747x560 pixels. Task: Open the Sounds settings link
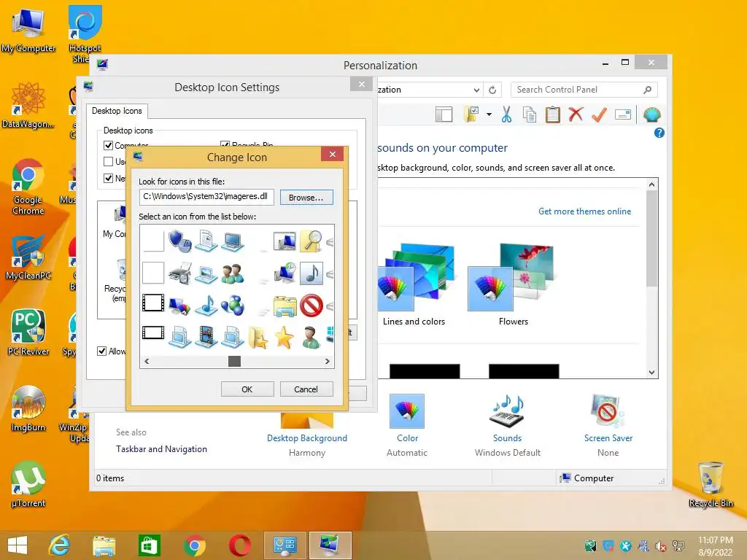[508, 438]
